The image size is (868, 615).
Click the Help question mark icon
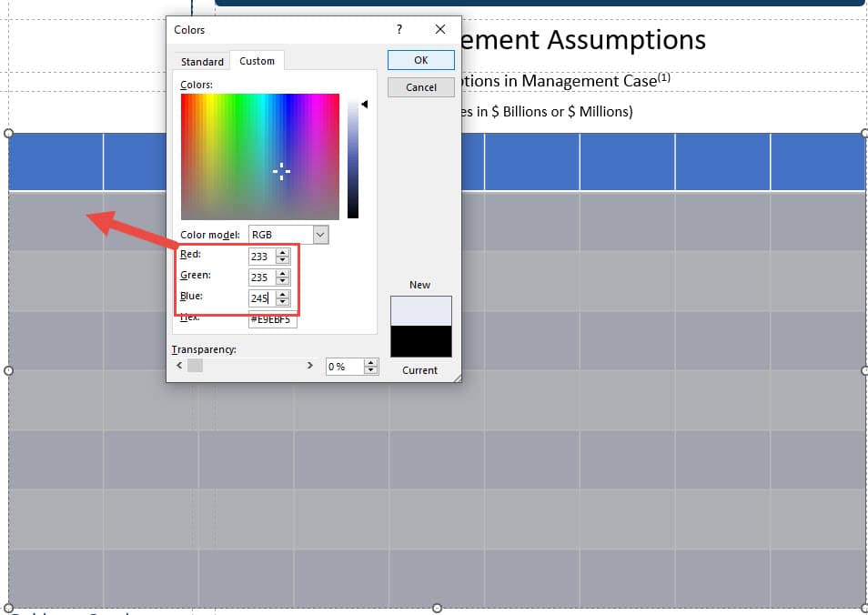(x=399, y=29)
